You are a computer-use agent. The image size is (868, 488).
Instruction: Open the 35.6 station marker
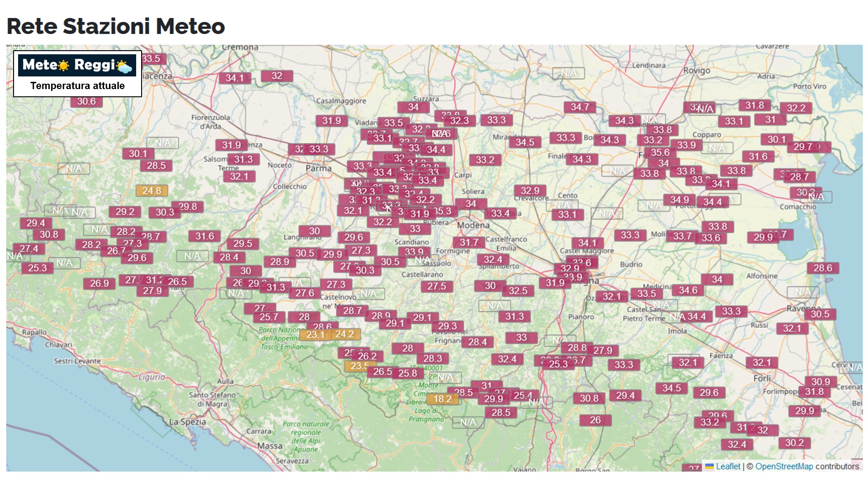point(660,152)
